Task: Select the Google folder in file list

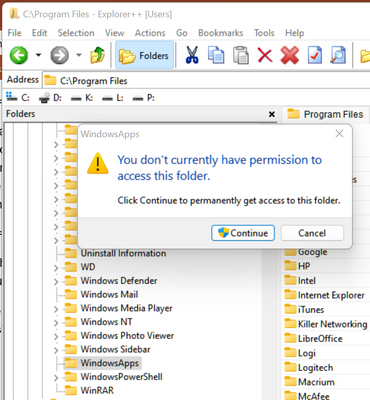Action: click(x=306, y=252)
